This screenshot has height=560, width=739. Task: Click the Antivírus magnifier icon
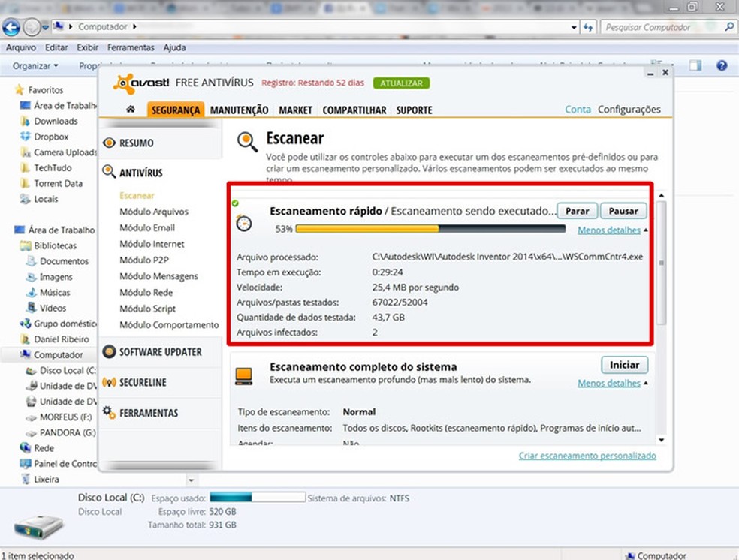(x=109, y=172)
